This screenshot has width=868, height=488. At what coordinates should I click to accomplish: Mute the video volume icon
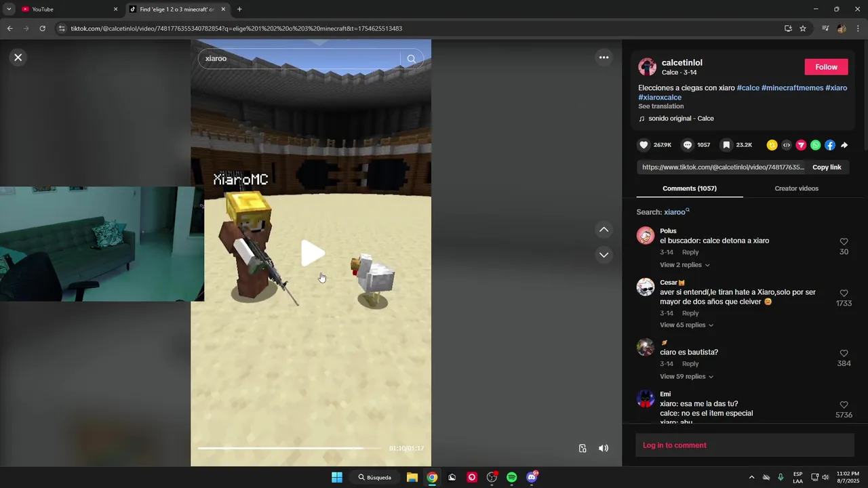(603, 448)
